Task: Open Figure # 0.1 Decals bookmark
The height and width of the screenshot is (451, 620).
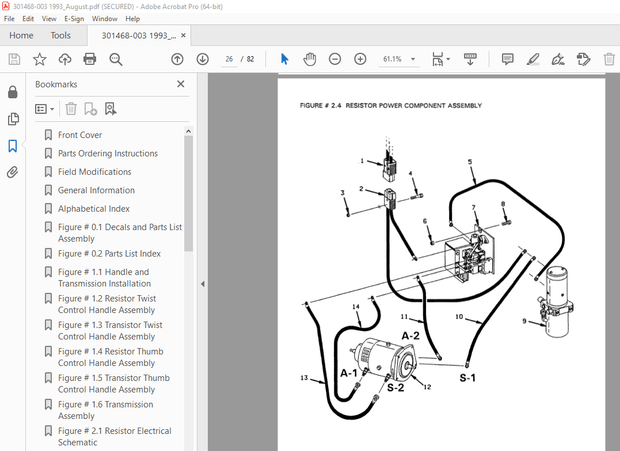Action: point(120,233)
